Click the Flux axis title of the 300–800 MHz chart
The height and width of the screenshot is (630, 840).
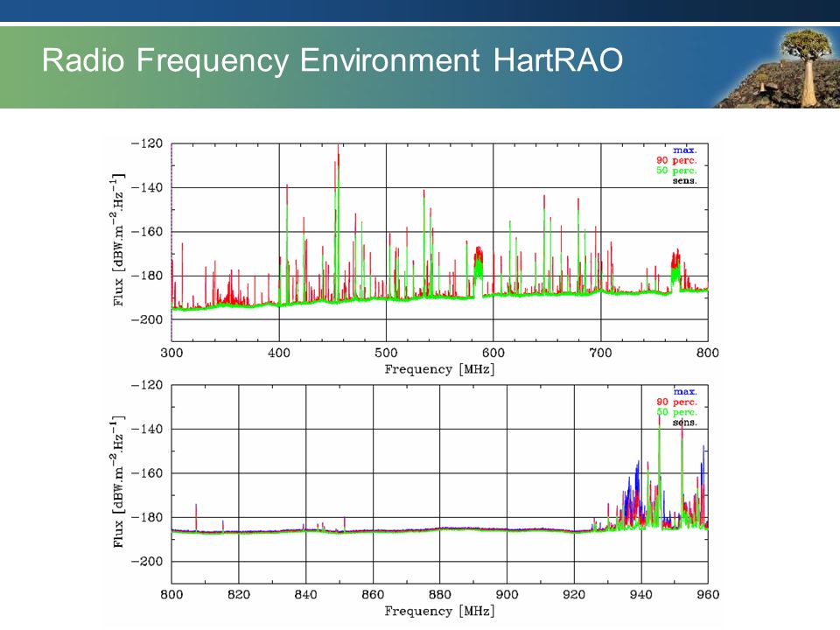tap(118, 240)
